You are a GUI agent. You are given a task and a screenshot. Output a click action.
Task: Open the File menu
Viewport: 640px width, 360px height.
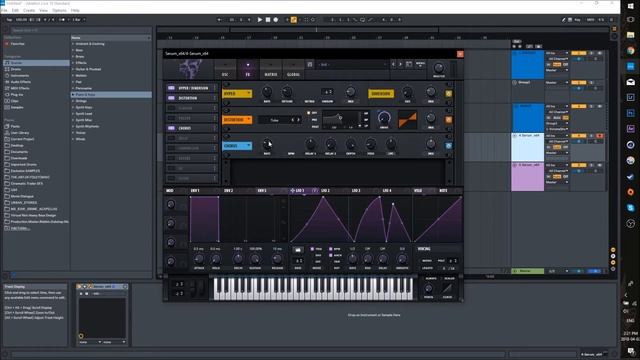click(x=4, y=10)
